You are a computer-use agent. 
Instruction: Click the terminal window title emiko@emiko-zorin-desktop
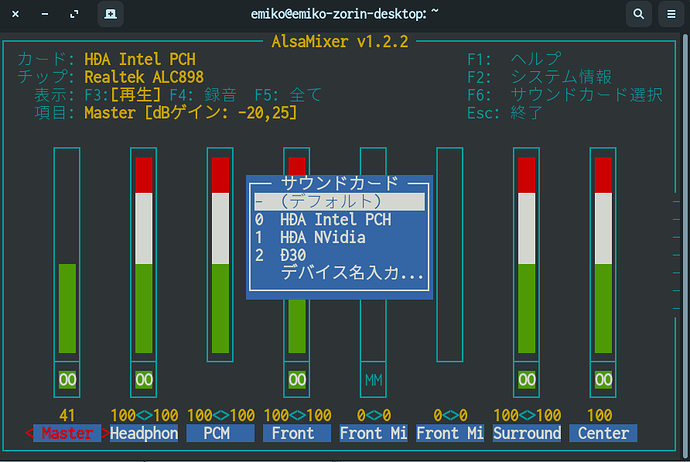pos(345,14)
